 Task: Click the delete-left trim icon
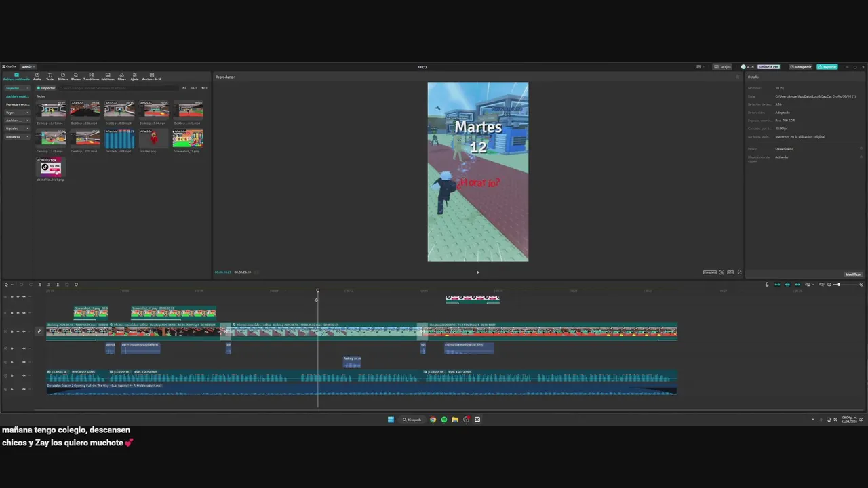coord(49,285)
